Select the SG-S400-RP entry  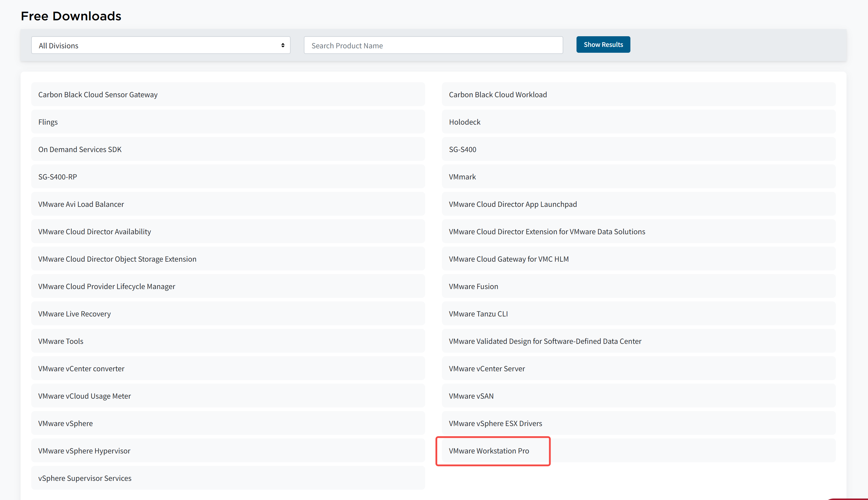228,177
